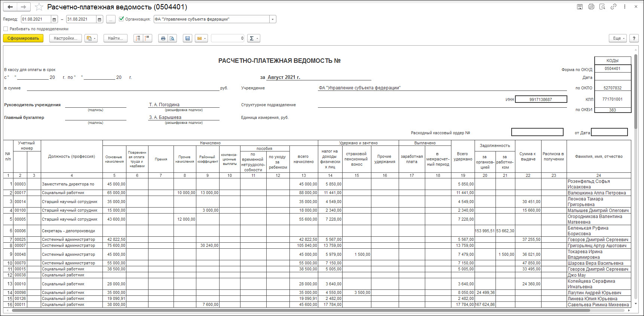This screenshot has width=644, height=316.
Task: Expand the Организация dropdown list
Action: (273, 19)
